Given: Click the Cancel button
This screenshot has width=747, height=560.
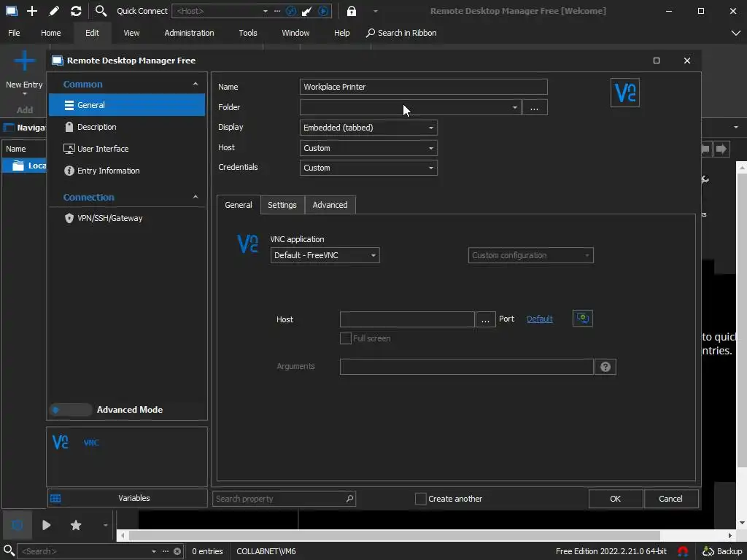Looking at the screenshot, I should pos(670,499).
